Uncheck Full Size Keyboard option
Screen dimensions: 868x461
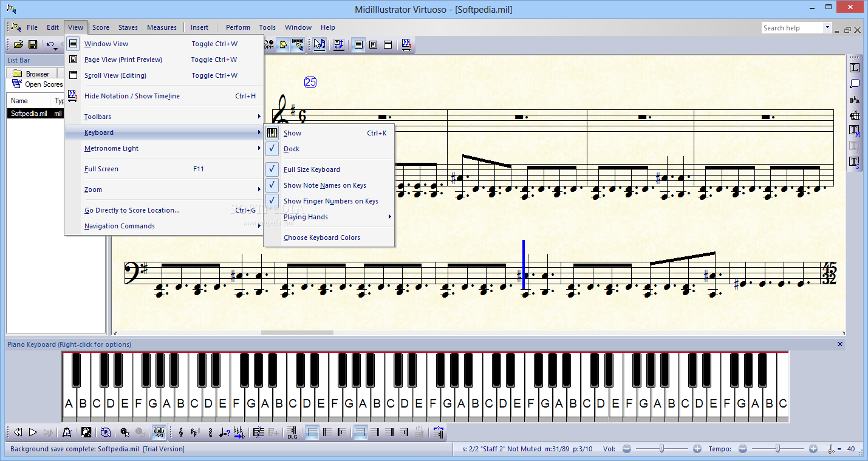point(329,169)
